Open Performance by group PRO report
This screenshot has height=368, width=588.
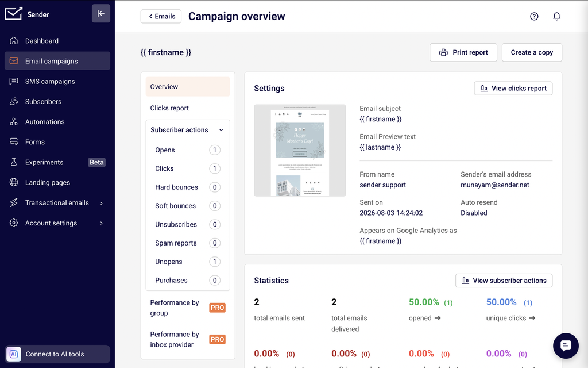pyautogui.click(x=188, y=308)
